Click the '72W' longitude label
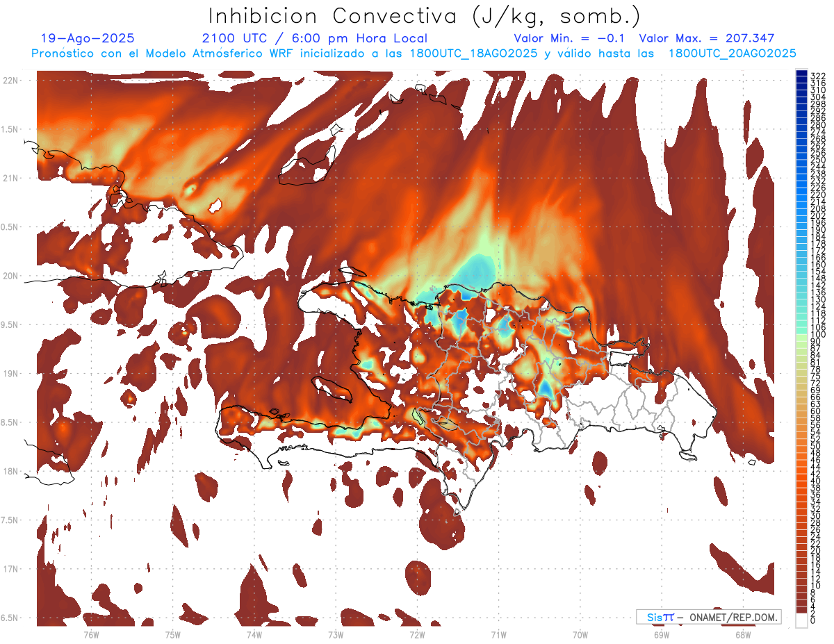The height and width of the screenshot is (644, 834). pos(417,634)
